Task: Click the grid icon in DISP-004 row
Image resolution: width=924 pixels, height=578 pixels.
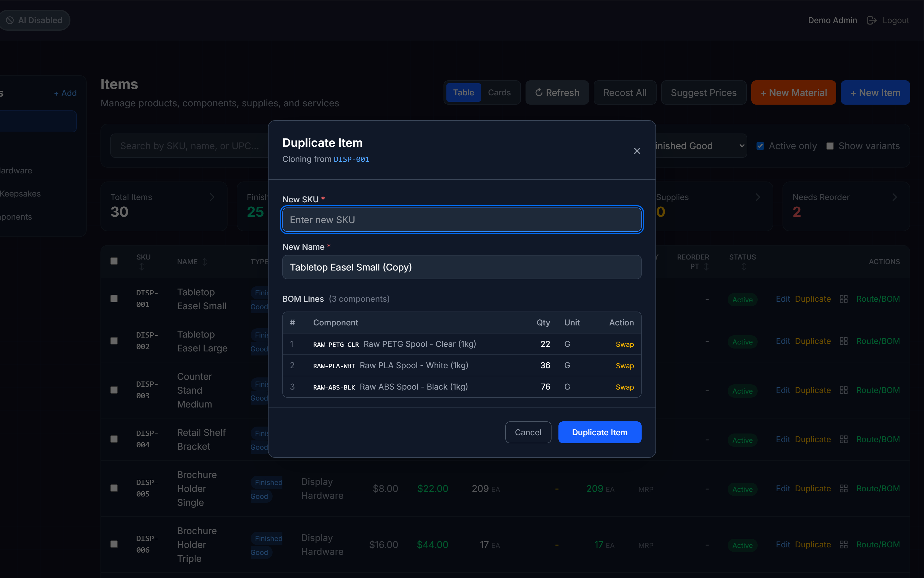Action: pyautogui.click(x=843, y=439)
